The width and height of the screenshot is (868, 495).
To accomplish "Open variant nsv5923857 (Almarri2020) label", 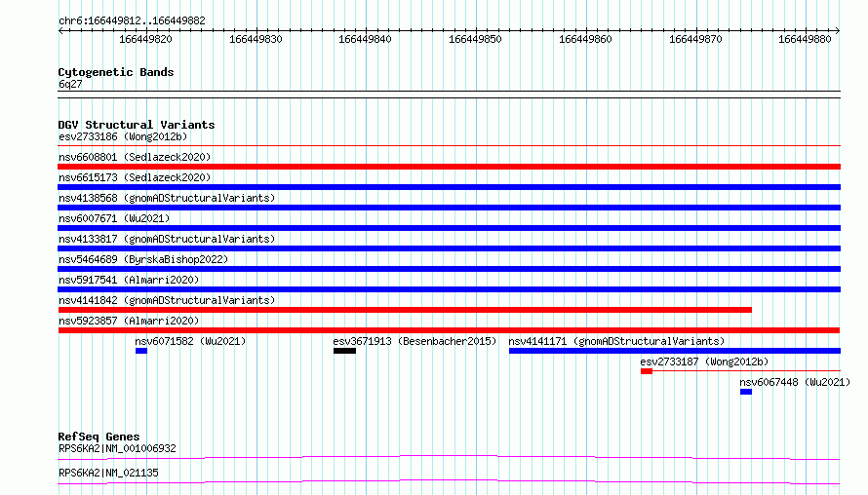I will tap(129, 321).
